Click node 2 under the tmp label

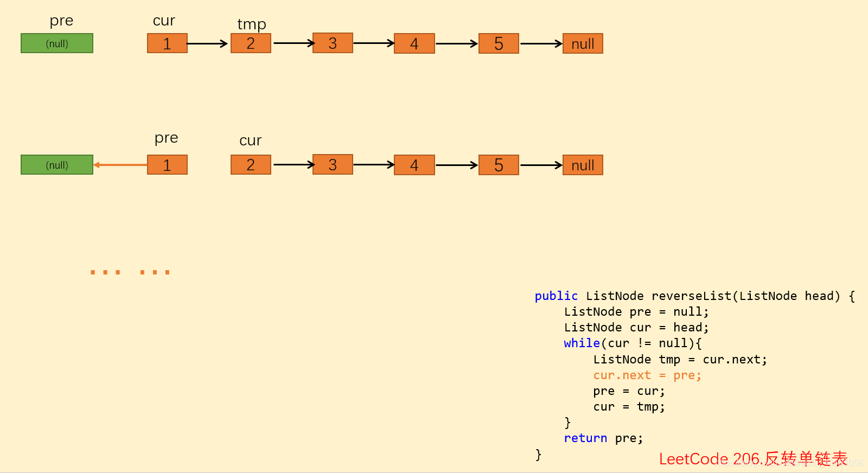(x=251, y=43)
